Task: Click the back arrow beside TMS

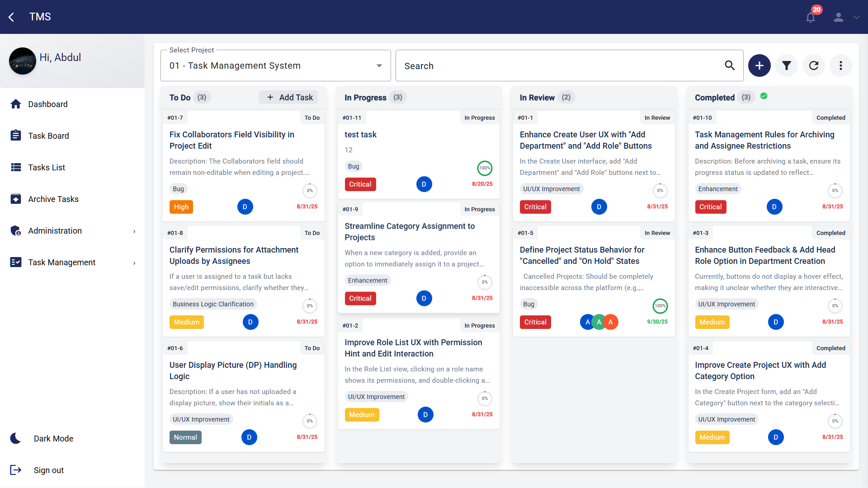Action: (x=11, y=17)
